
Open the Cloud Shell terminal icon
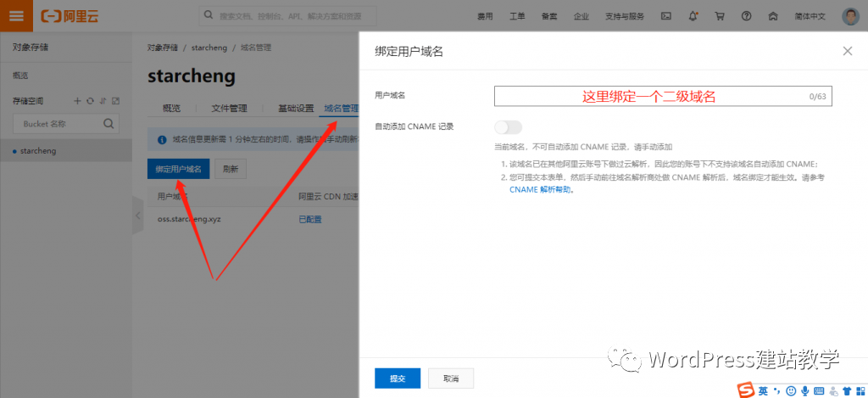666,16
